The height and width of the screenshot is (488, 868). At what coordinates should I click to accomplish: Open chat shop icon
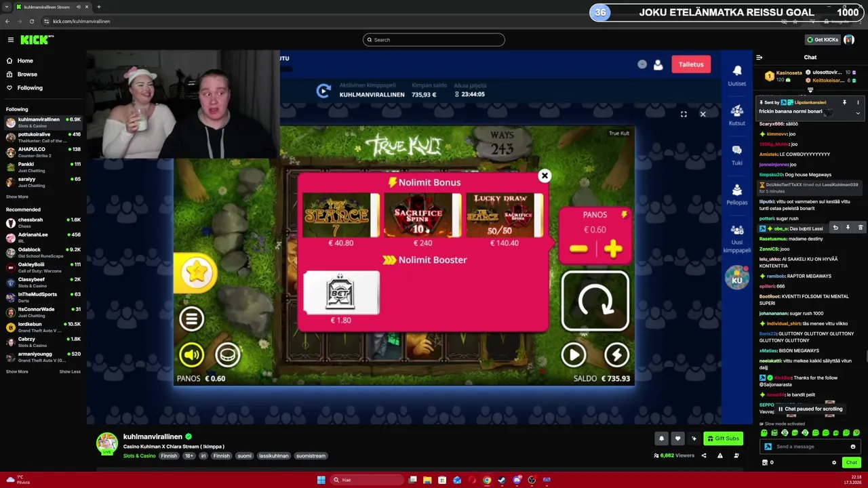point(765,463)
